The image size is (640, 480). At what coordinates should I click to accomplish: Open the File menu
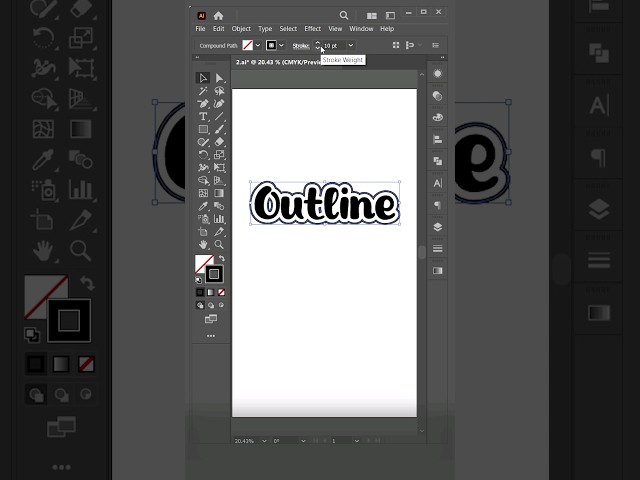click(x=200, y=29)
